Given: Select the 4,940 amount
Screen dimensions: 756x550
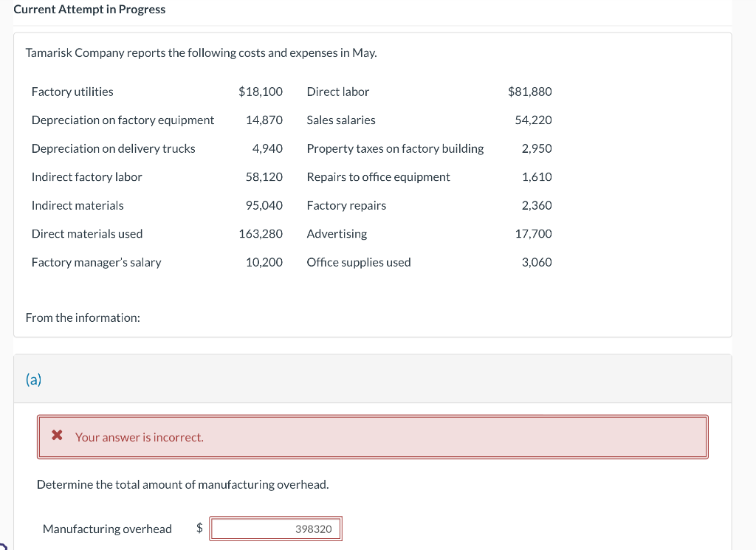Looking at the screenshot, I should tap(267, 148).
